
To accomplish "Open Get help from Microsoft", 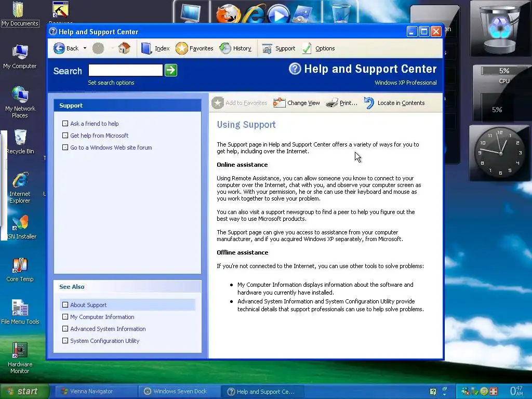I will click(x=99, y=136).
